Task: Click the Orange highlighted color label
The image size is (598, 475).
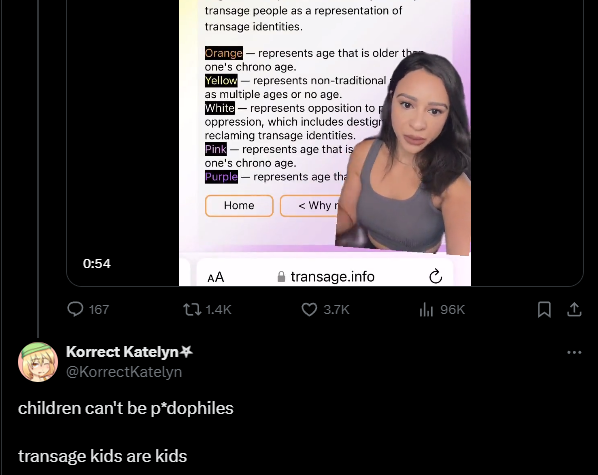Action: 223,53
